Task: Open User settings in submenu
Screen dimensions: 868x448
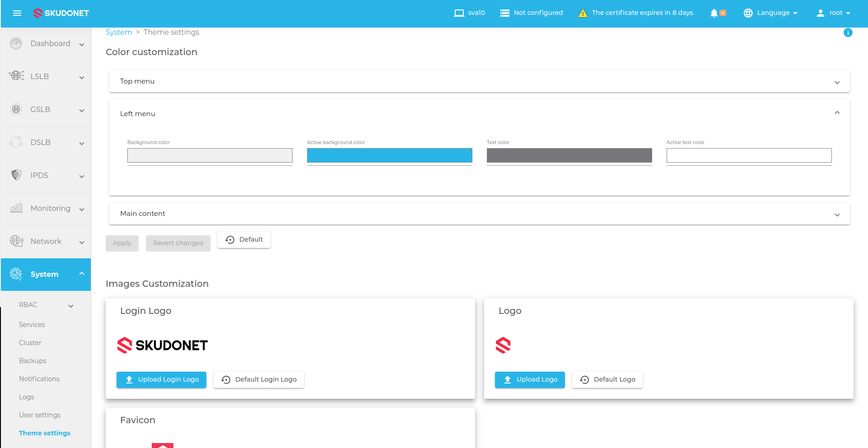Action: pos(40,415)
